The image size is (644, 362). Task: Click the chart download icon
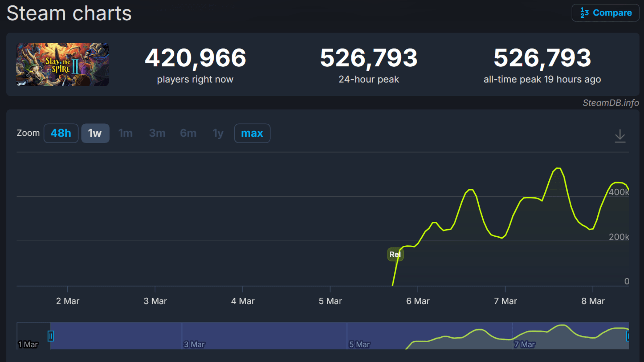point(620,136)
